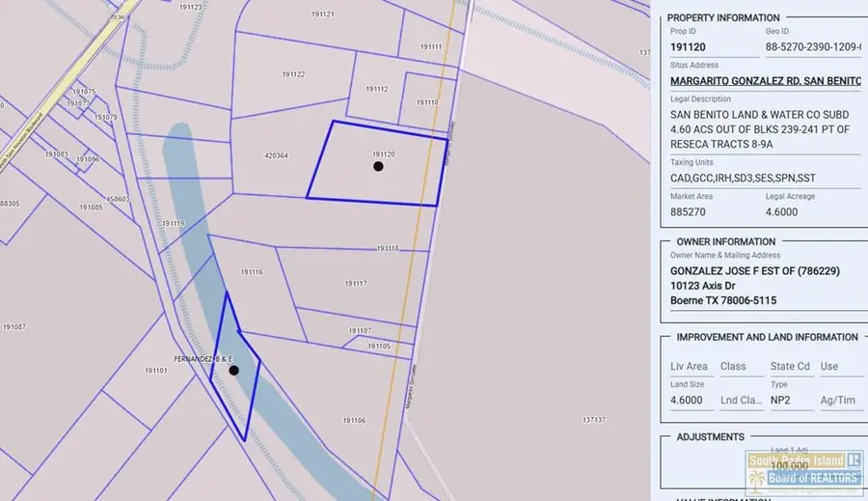Select parcel 191106 on the map
Image resolution: width=868 pixels, height=501 pixels.
click(x=354, y=420)
